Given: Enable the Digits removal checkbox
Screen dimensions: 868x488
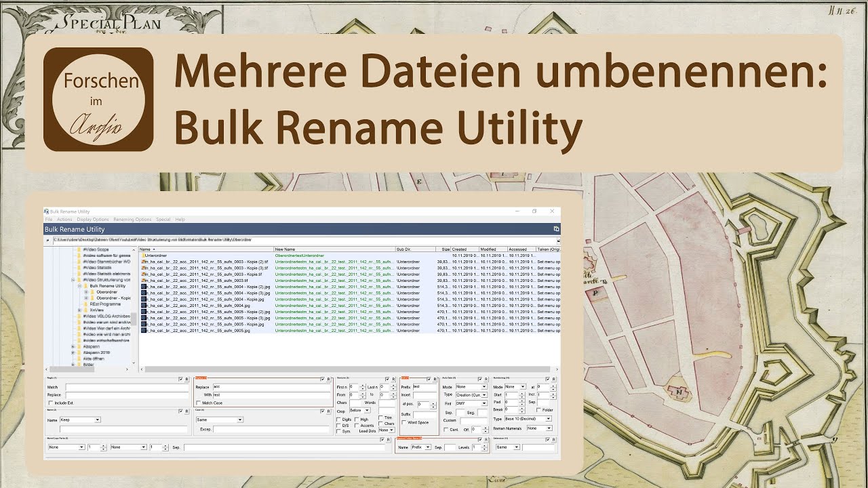Looking at the screenshot, I should tap(338, 420).
